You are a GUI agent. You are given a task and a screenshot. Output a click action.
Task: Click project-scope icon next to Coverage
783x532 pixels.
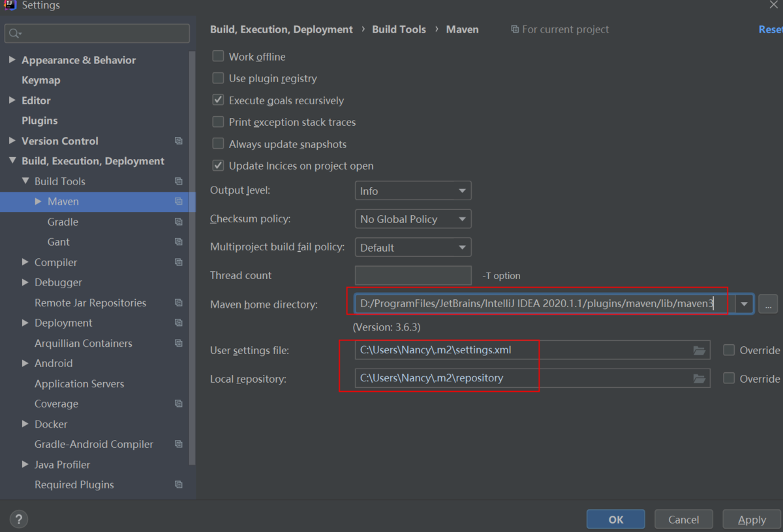pos(179,404)
